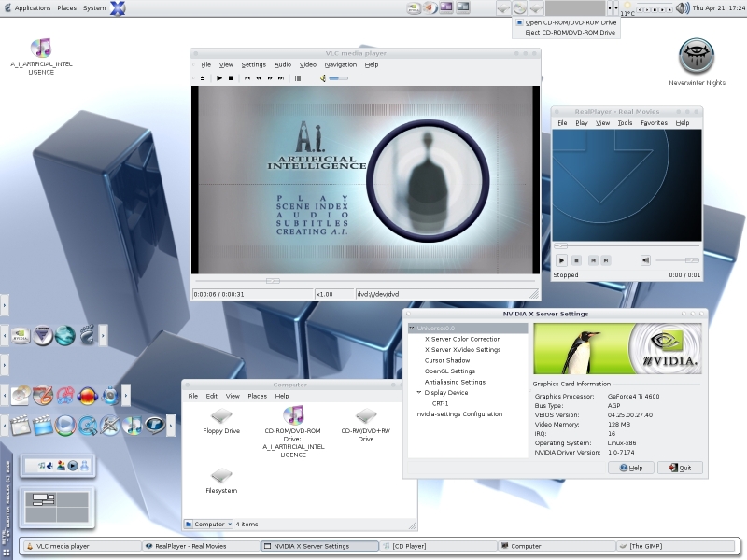Open the VLC playlist icon

click(298, 78)
